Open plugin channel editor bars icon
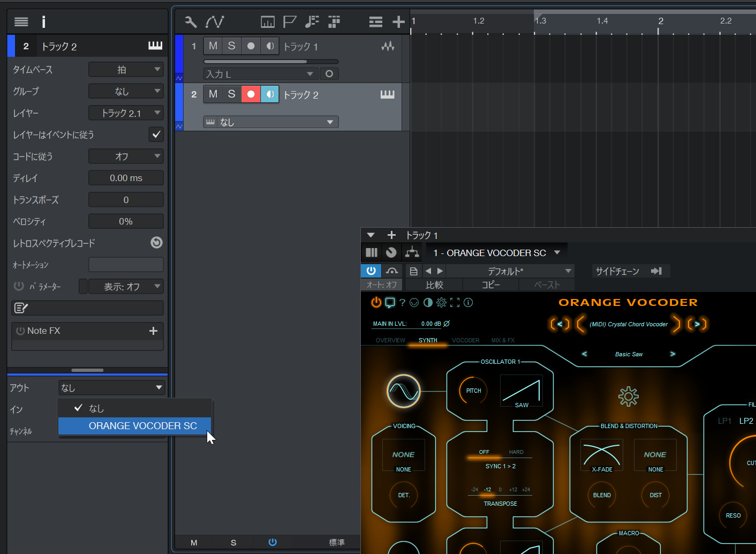756x554 pixels. point(372,252)
